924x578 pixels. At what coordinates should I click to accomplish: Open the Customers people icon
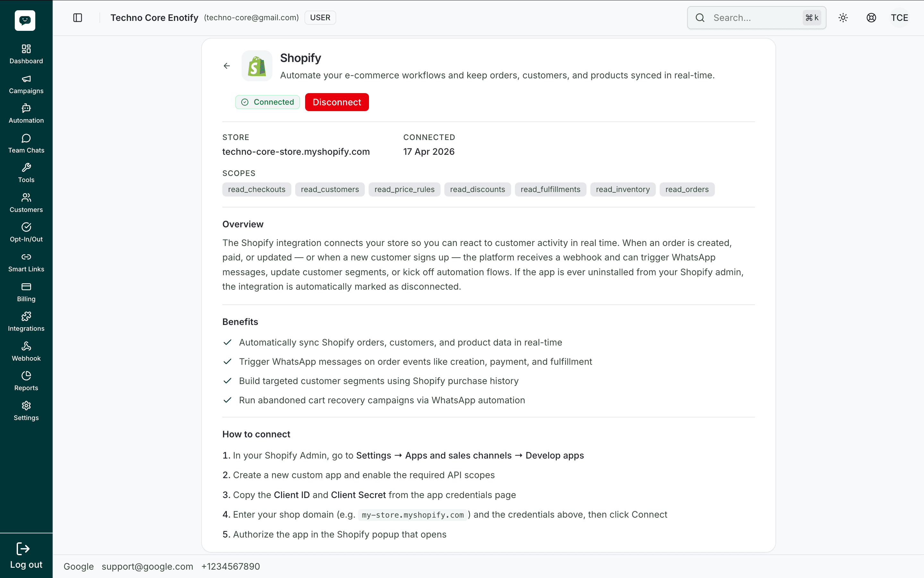tap(26, 197)
